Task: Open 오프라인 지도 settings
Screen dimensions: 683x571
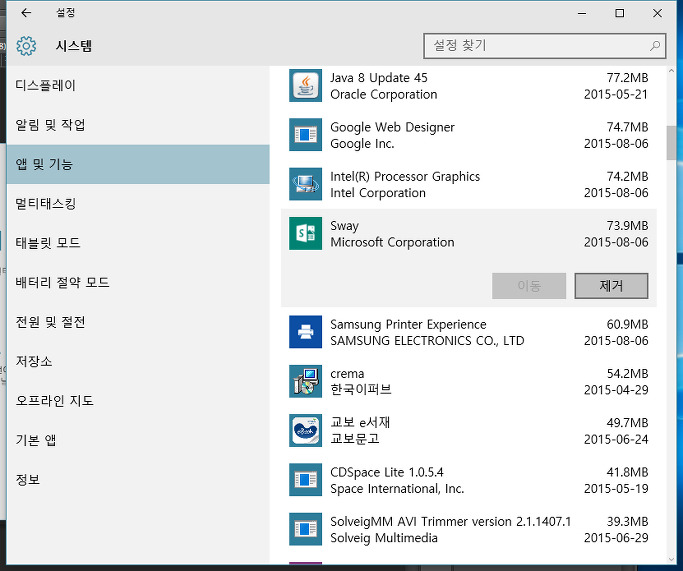Action: point(138,400)
